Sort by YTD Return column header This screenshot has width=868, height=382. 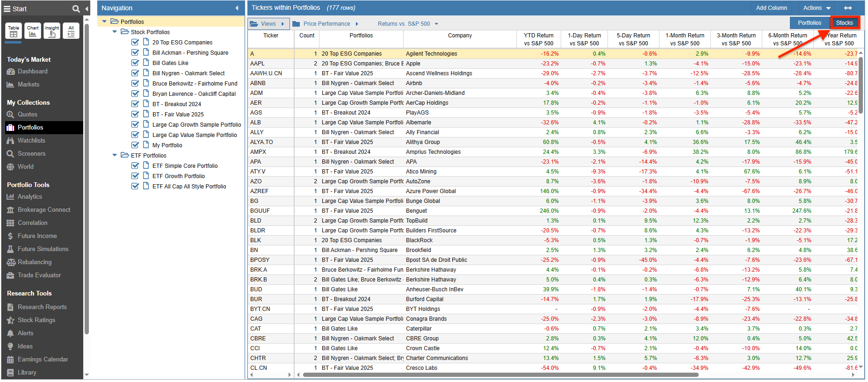pyautogui.click(x=538, y=39)
